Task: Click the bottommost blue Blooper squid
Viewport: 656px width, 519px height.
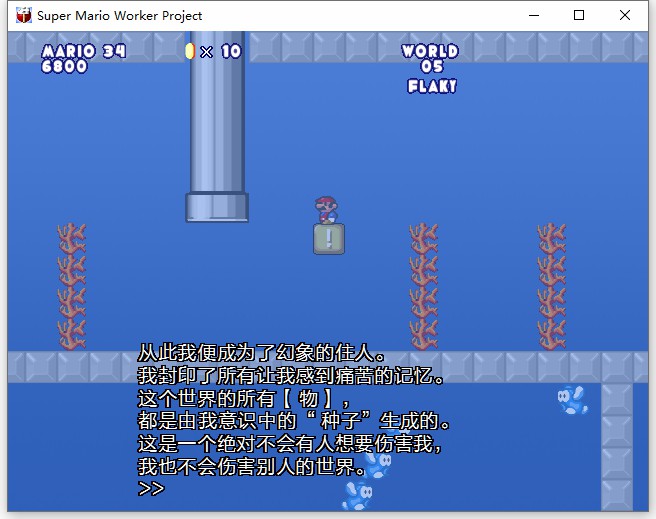Action: [x=358, y=496]
